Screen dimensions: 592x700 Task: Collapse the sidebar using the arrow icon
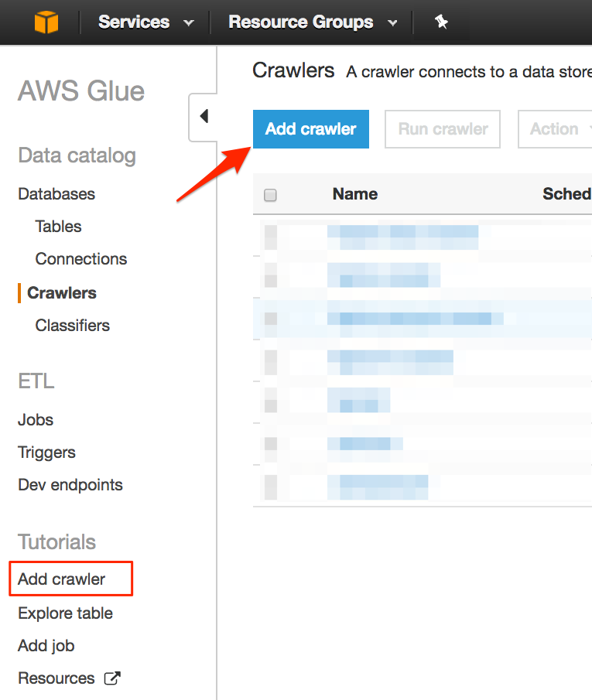pos(204,116)
